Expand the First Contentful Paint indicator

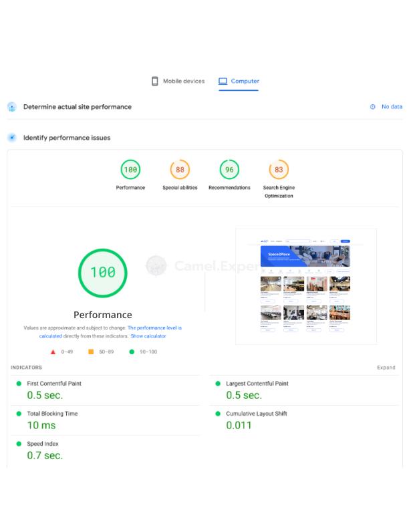click(x=53, y=384)
